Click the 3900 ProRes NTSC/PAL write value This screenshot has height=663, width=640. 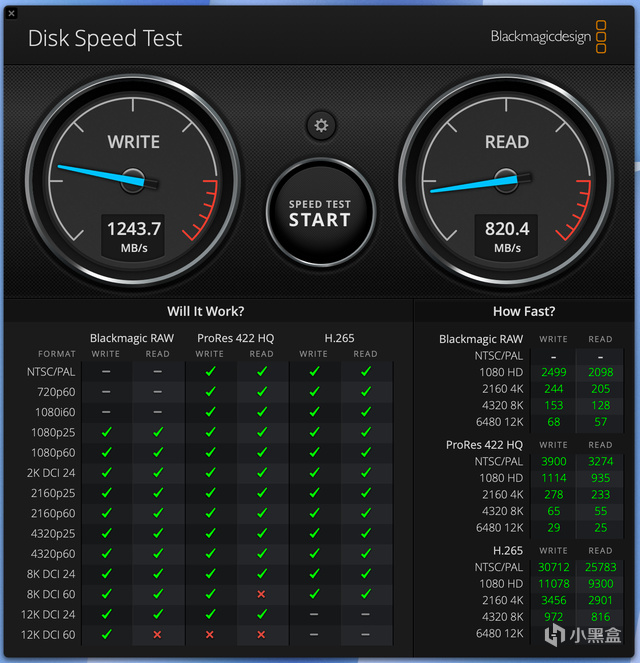pos(554,461)
